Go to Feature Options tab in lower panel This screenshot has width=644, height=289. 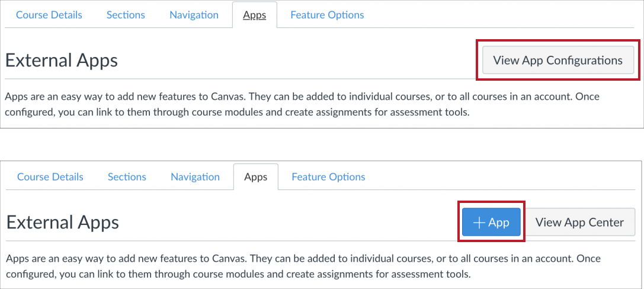tap(328, 177)
